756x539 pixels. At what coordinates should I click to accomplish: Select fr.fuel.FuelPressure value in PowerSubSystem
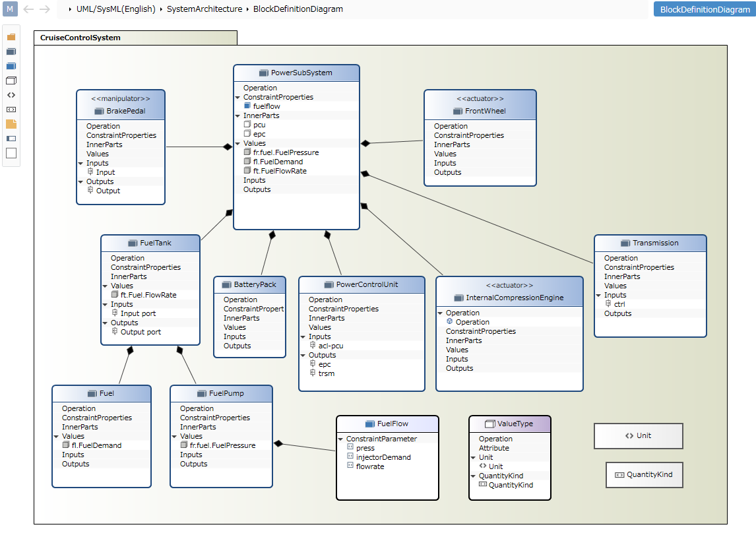pyautogui.click(x=286, y=152)
